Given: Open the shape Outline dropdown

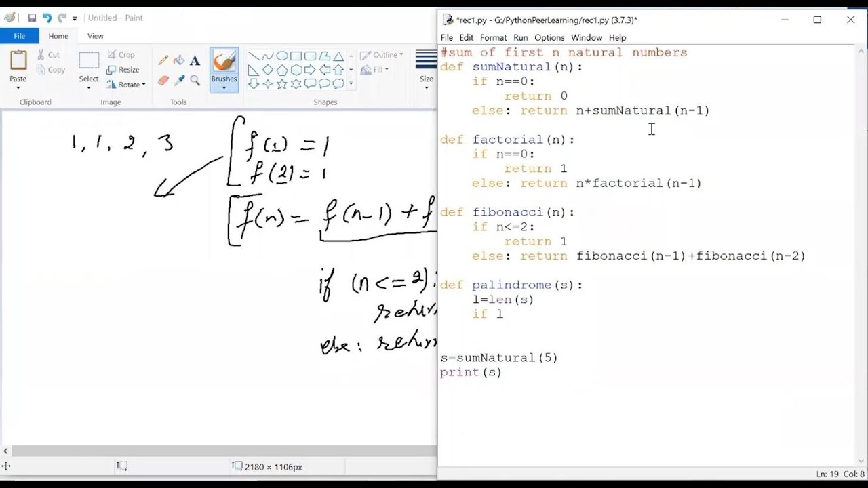Looking at the screenshot, I should [382, 55].
